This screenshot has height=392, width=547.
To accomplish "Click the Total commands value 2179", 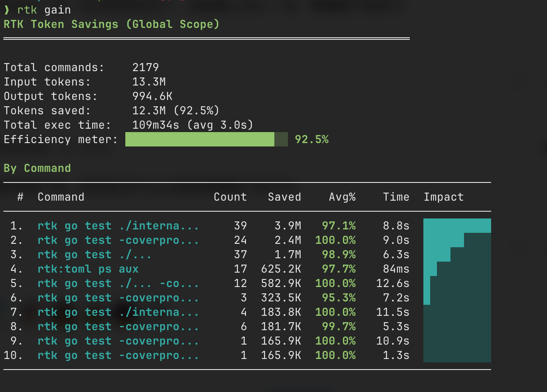I will [x=146, y=67].
